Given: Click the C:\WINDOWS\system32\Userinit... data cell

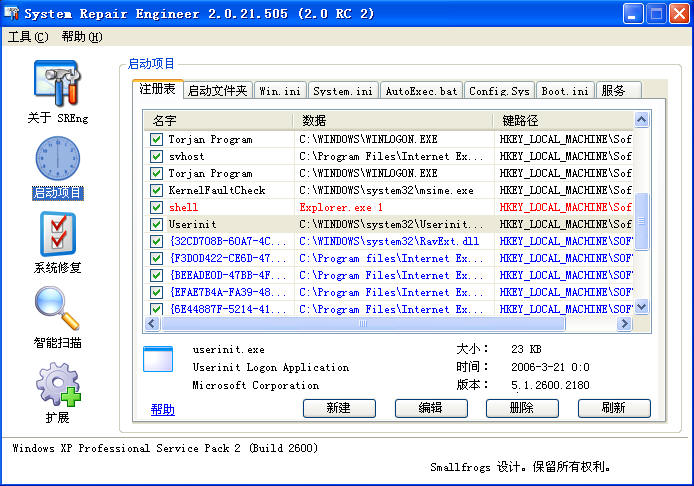Looking at the screenshot, I should [391, 224].
